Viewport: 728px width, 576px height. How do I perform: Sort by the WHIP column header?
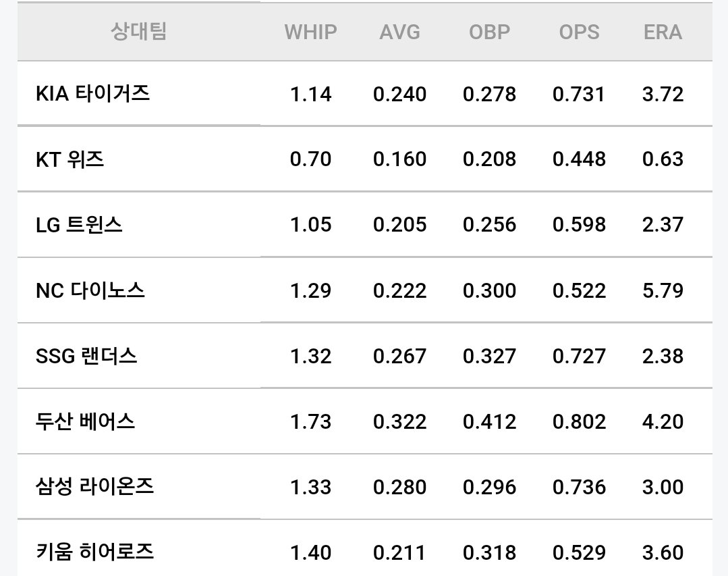click(x=310, y=32)
